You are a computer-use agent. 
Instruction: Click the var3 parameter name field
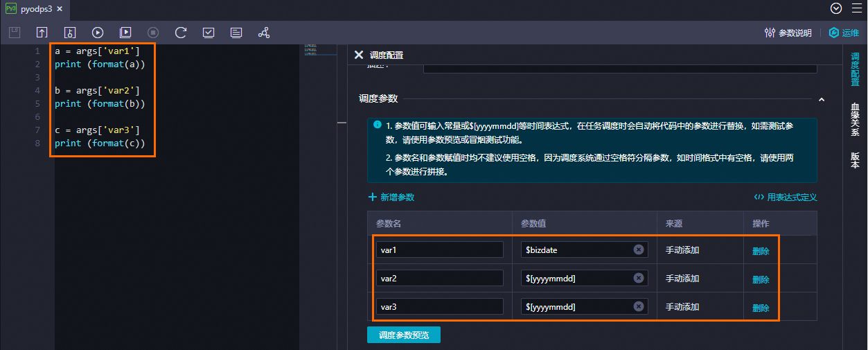[x=440, y=306]
